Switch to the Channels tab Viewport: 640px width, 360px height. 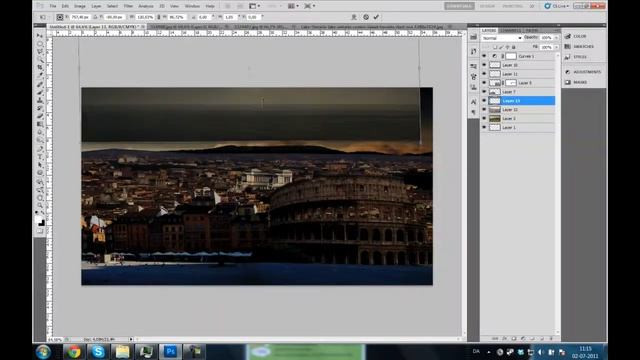pos(511,31)
